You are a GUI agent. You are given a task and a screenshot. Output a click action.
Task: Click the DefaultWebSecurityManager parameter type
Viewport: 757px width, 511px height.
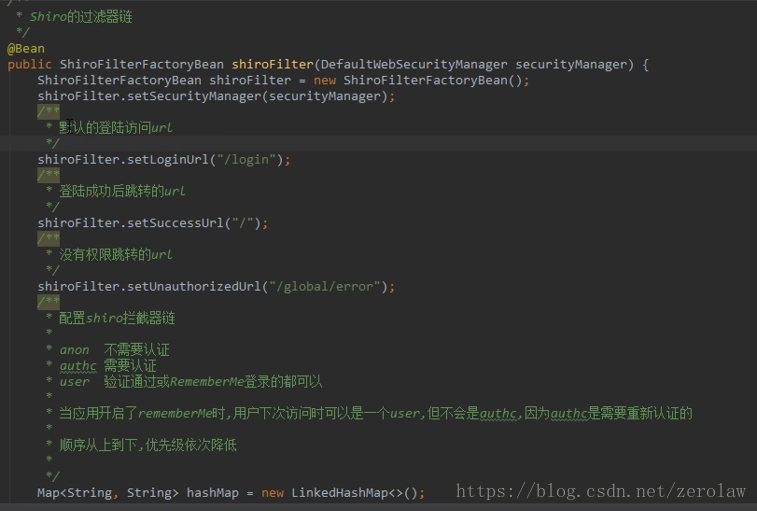[414, 65]
